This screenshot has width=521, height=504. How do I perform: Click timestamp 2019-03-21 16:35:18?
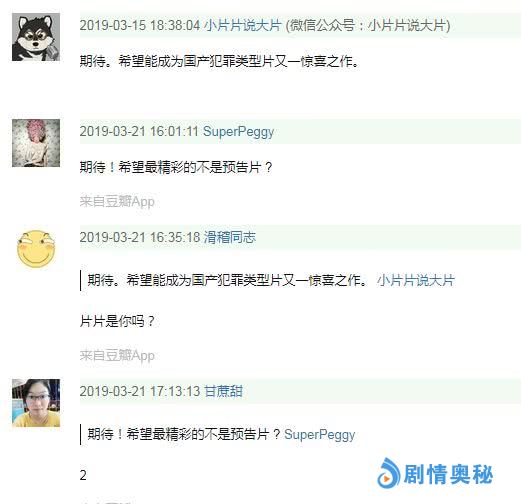(x=140, y=237)
